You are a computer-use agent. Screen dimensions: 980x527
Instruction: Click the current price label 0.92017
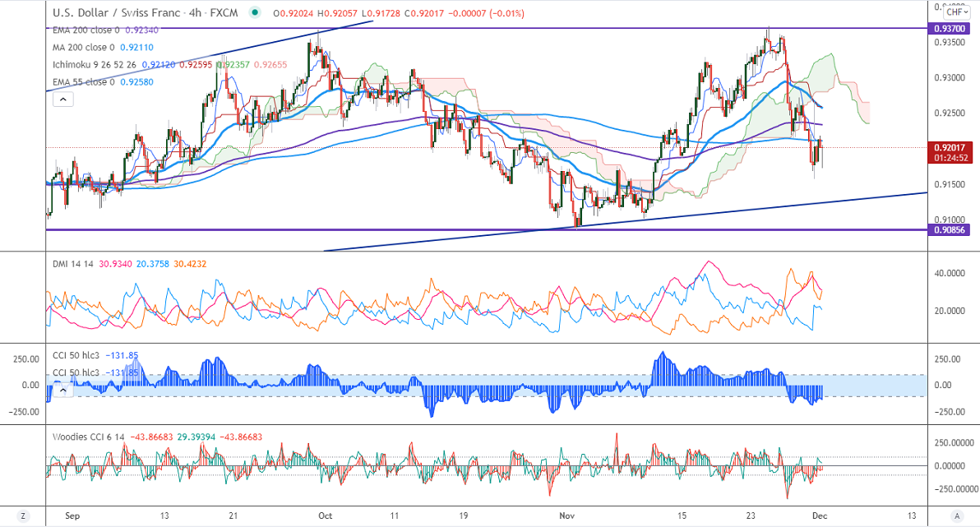click(x=950, y=148)
